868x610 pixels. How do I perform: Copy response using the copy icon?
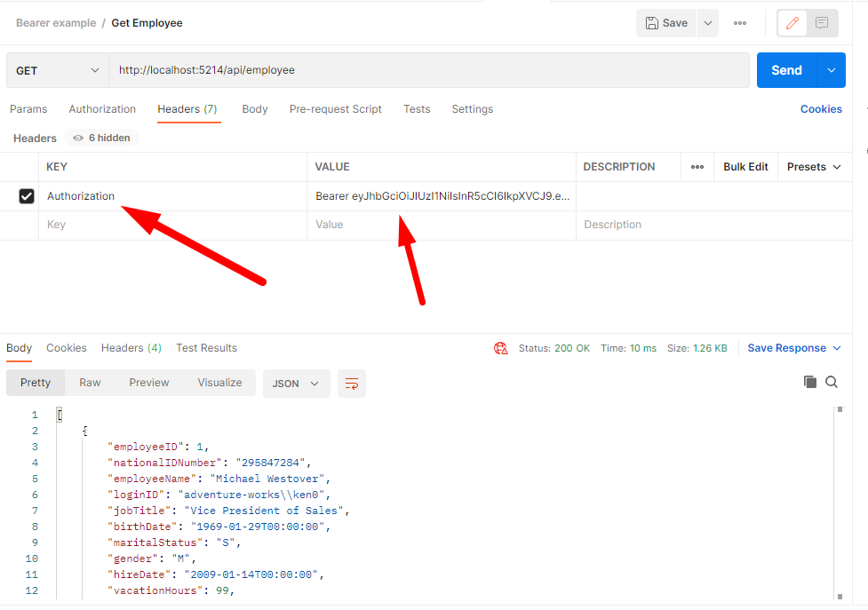[x=809, y=382]
